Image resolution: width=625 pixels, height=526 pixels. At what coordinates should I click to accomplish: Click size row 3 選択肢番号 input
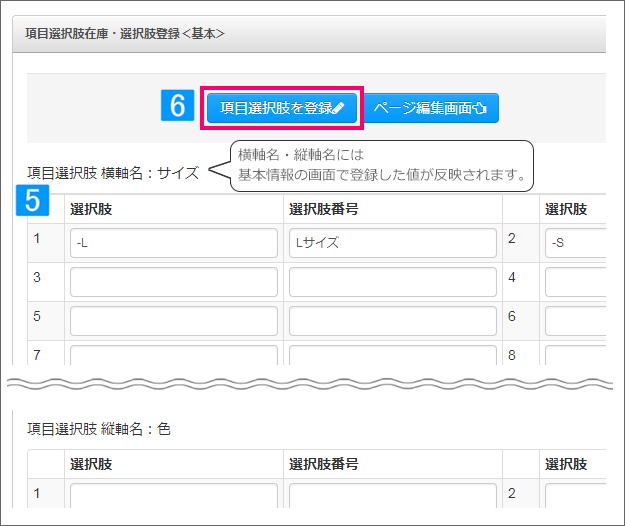(x=393, y=282)
